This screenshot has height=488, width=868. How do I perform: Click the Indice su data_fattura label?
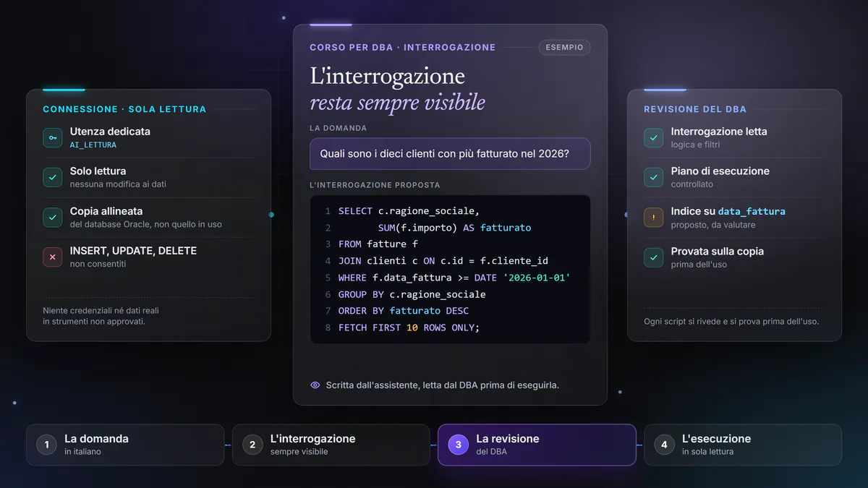tap(728, 211)
